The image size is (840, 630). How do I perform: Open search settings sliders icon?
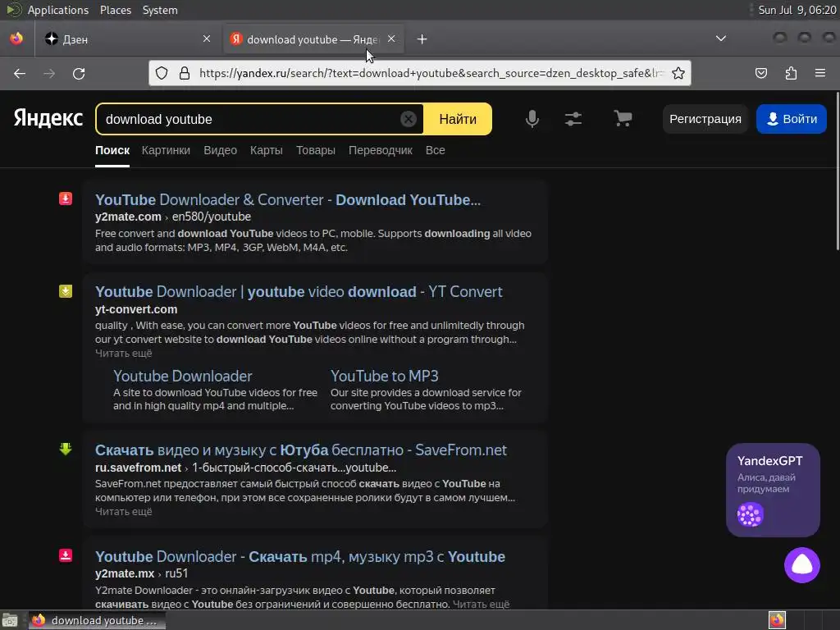pos(573,118)
